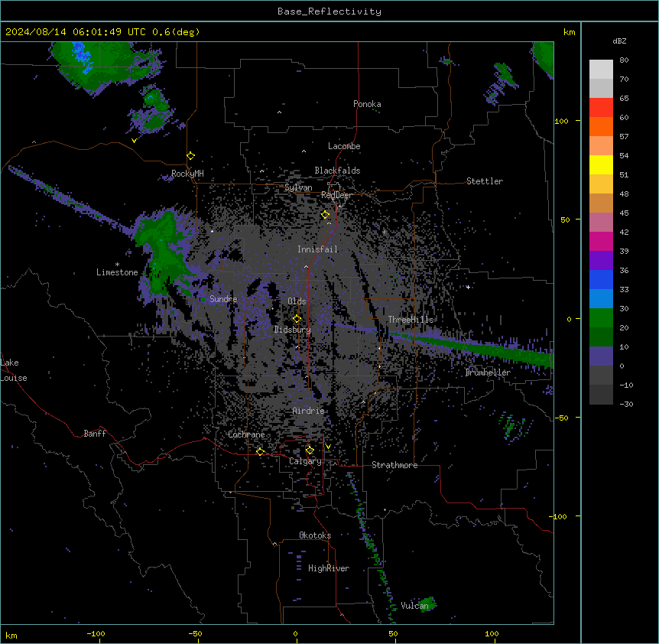The image size is (659, 644).
Task: Select the dark gray -30 to -10 swatch
Action: (x=601, y=395)
